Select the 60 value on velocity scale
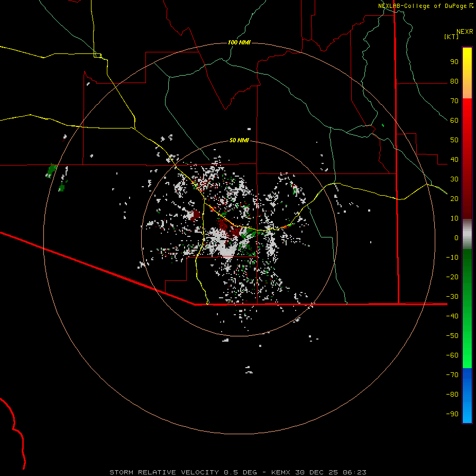 pyautogui.click(x=454, y=121)
